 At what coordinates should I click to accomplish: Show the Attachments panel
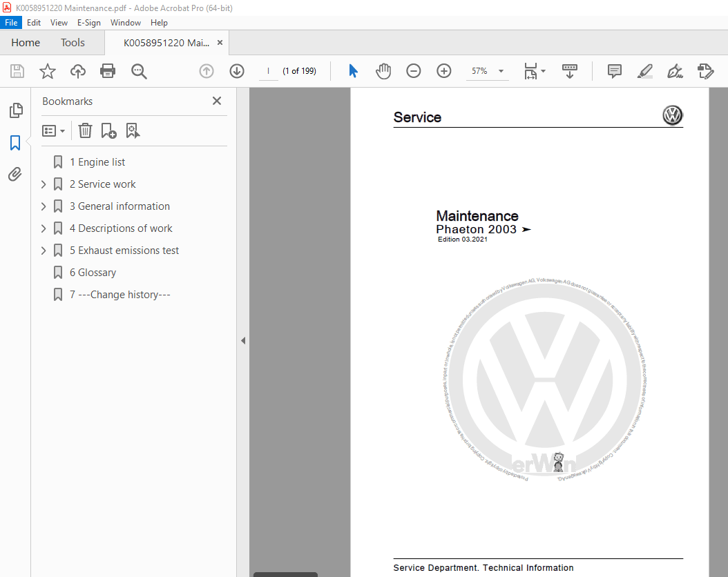[15, 174]
